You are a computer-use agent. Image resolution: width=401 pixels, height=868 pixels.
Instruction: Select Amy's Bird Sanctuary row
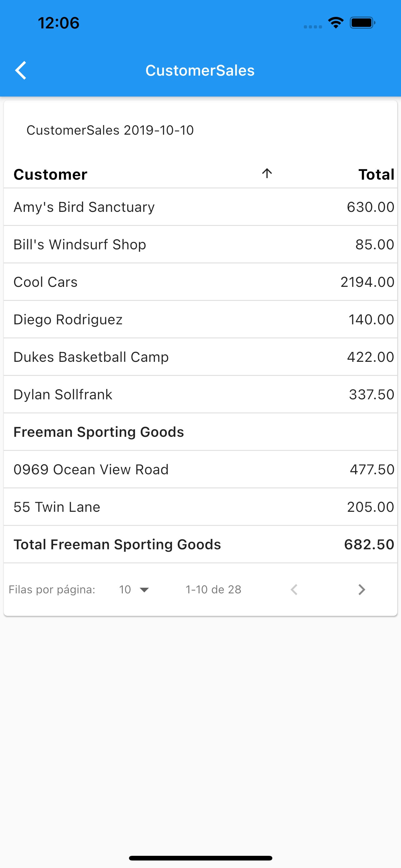[x=200, y=207]
